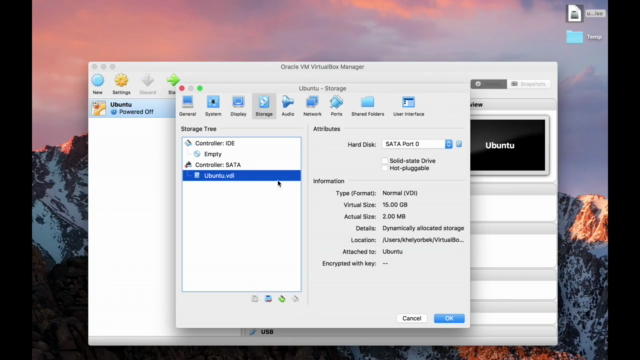
Task: Click the OK button
Action: pyautogui.click(x=449, y=318)
